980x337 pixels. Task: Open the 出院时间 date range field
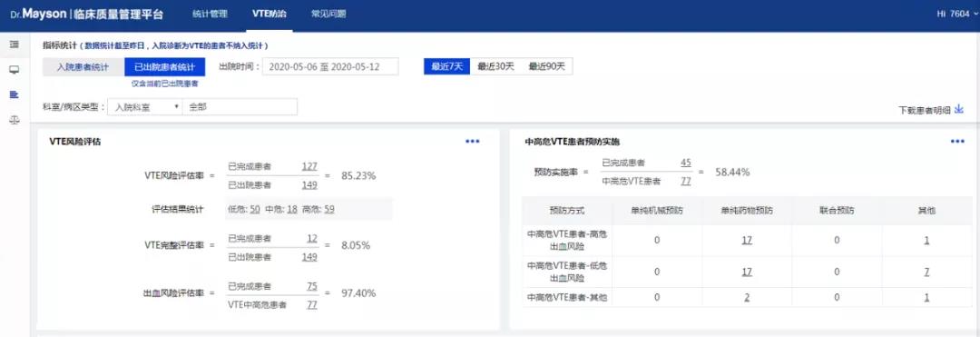click(330, 67)
